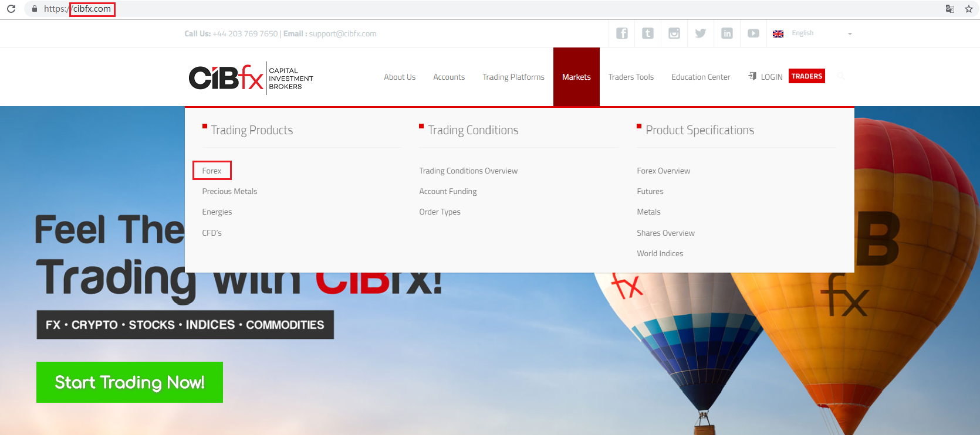Click the Start Trading Now! button

pos(130,382)
